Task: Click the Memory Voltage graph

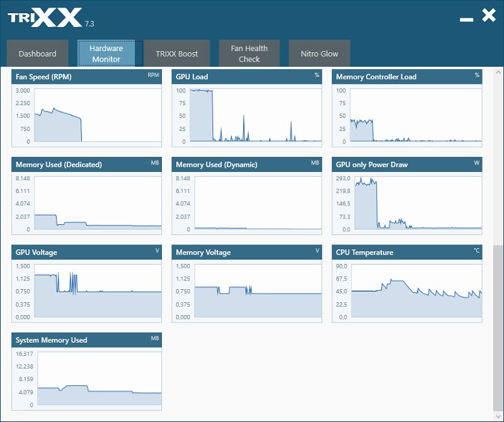Action: point(258,290)
